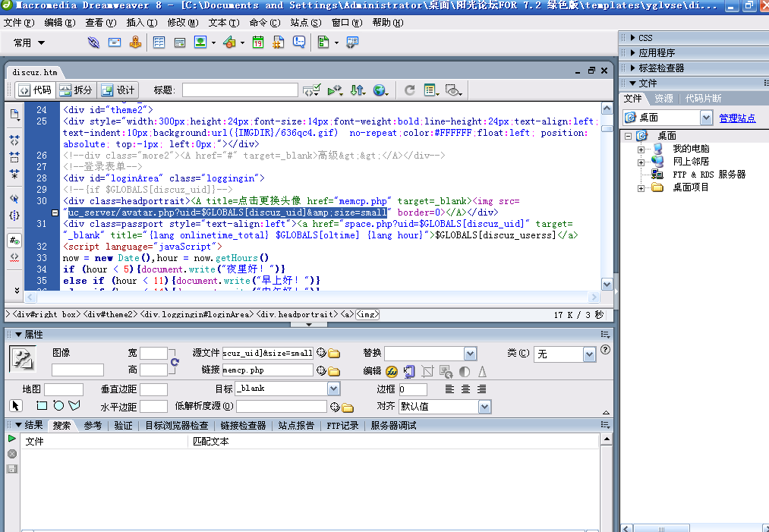Insert a Div tag
769x532 pixels.
[x=180, y=42]
